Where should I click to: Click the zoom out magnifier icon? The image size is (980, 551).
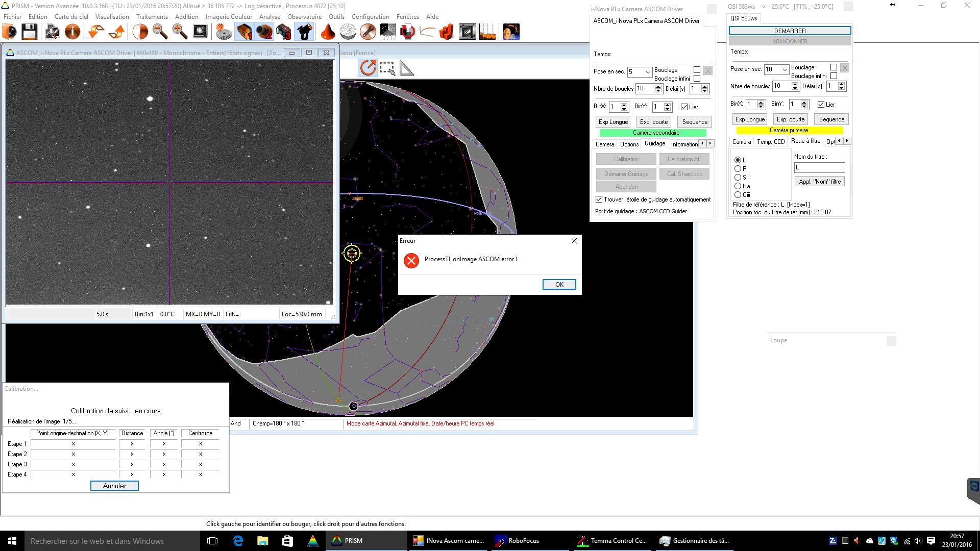click(160, 32)
